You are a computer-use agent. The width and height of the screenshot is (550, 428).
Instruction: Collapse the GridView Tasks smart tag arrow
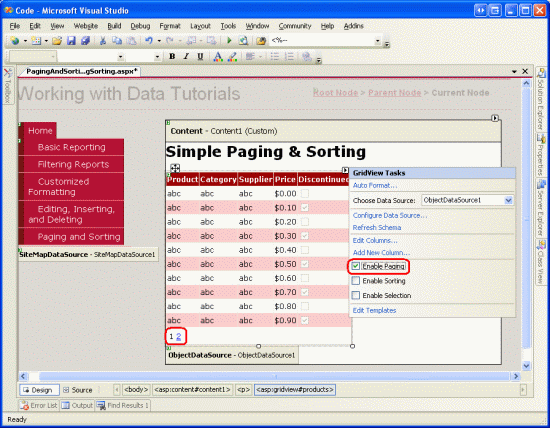click(345, 170)
